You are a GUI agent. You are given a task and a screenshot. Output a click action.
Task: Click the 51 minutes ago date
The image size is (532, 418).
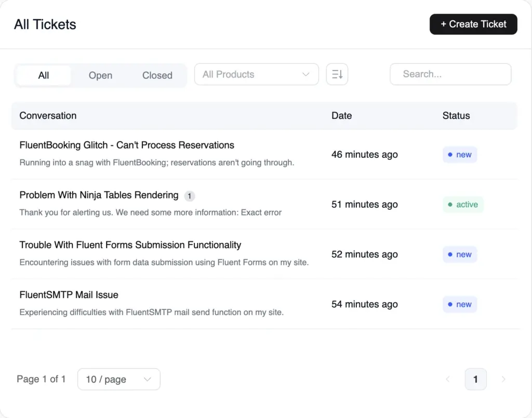pos(365,205)
